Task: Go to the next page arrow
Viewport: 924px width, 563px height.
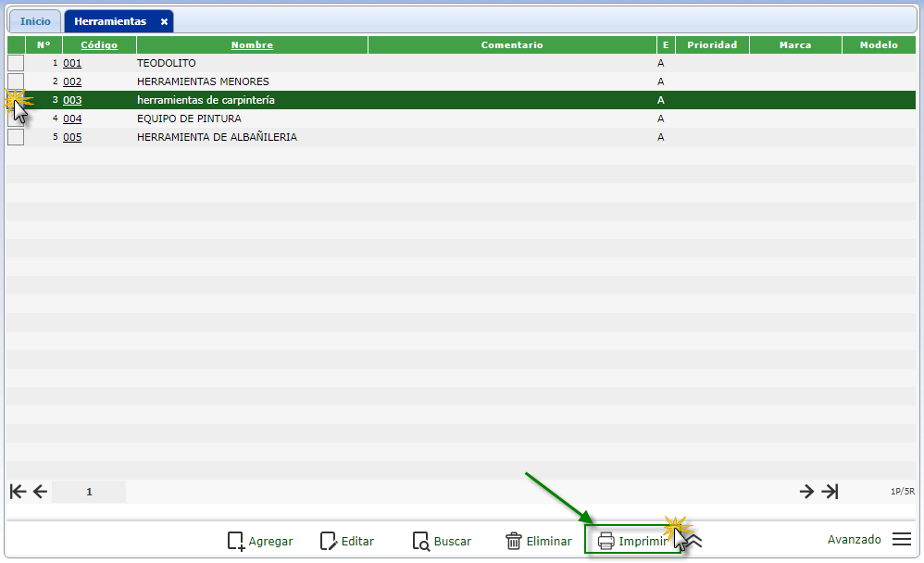Action: [x=806, y=491]
